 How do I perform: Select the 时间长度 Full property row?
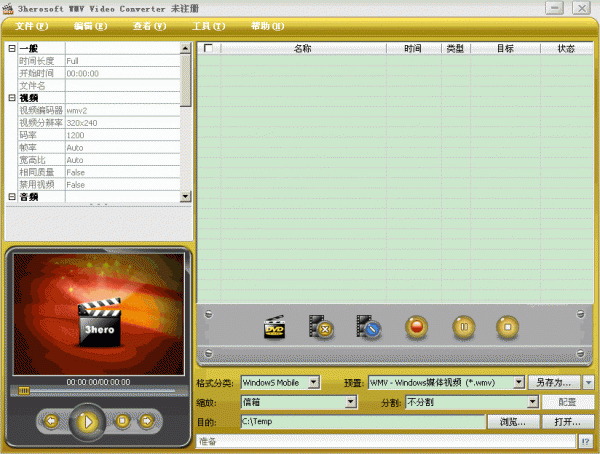[x=99, y=61]
